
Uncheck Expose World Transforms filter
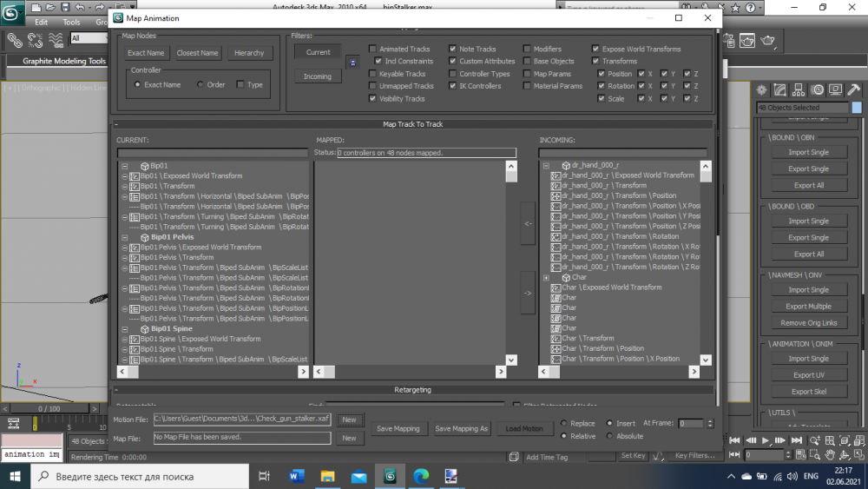tap(595, 50)
